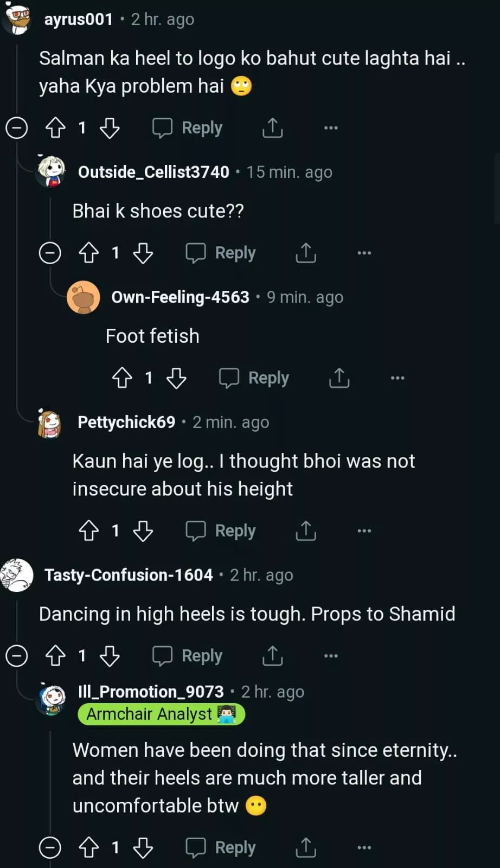
Task: Reply to Pettychick69's comment
Action: pos(221,531)
